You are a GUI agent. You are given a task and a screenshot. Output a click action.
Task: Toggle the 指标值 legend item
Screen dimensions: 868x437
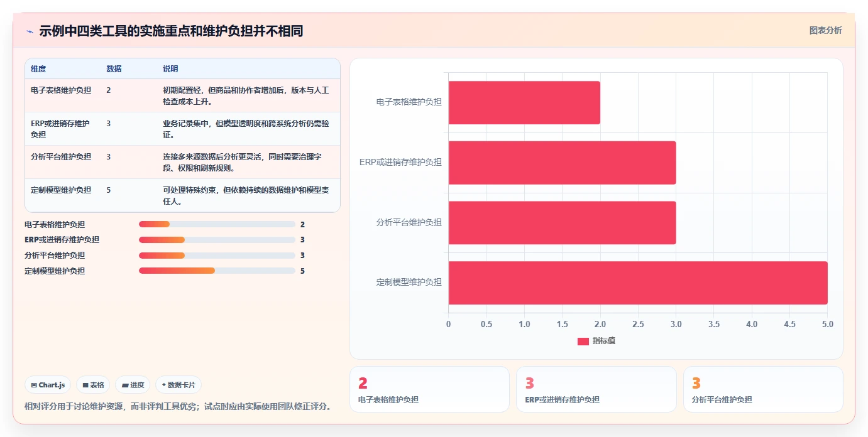pyautogui.click(x=596, y=341)
